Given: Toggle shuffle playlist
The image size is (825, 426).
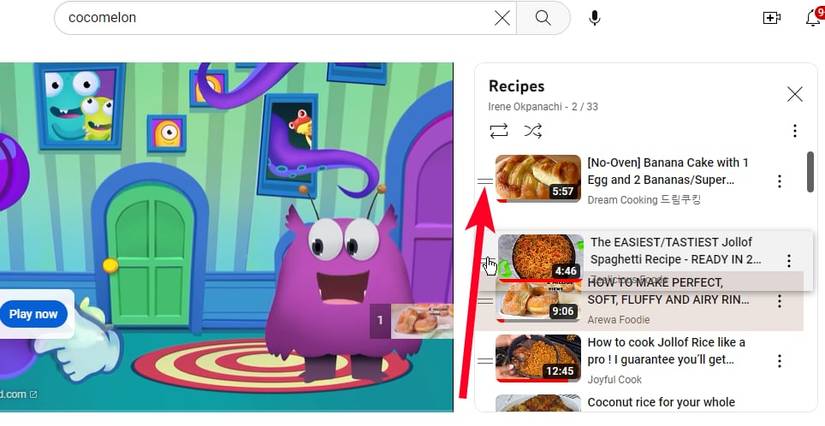Looking at the screenshot, I should click(x=533, y=130).
